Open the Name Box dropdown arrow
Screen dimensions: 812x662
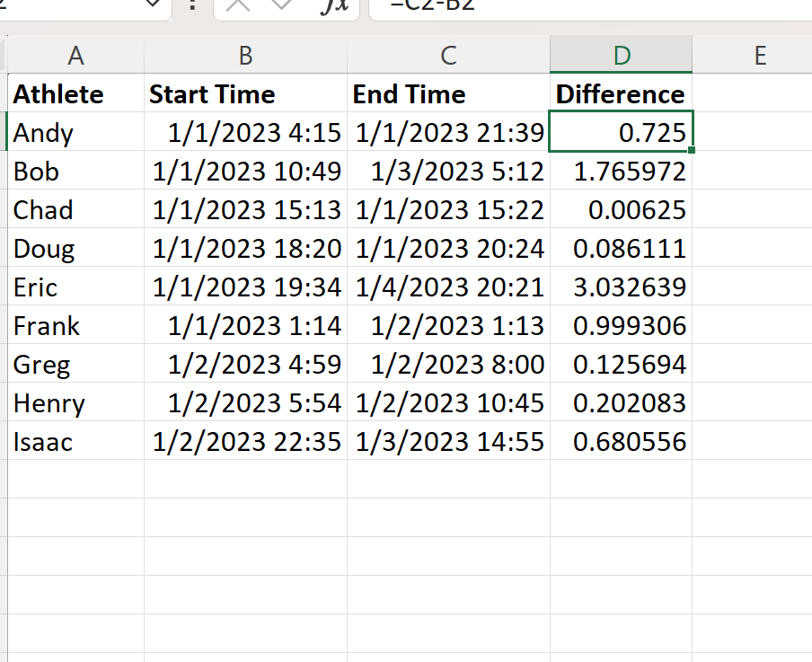pyautogui.click(x=150, y=6)
